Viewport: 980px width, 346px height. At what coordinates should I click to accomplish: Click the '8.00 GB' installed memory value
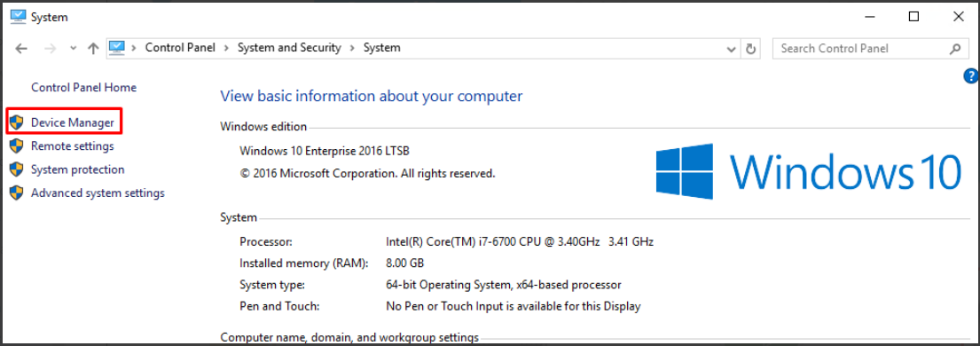(405, 263)
